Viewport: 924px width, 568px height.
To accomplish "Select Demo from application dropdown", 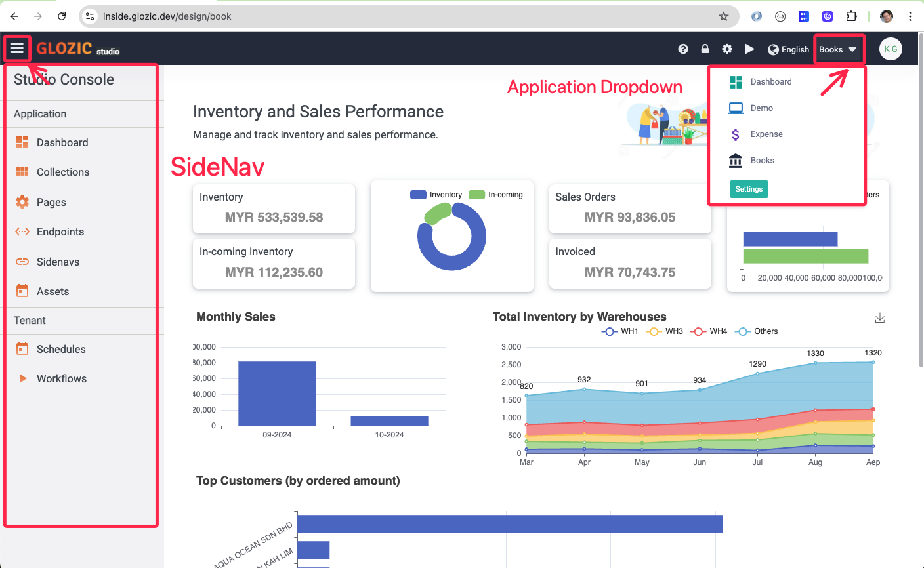I will point(761,108).
